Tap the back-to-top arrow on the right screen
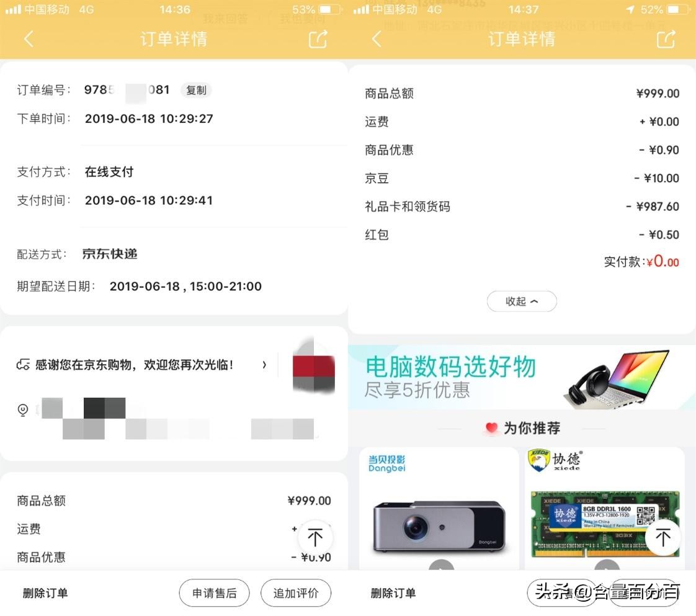 point(663,538)
